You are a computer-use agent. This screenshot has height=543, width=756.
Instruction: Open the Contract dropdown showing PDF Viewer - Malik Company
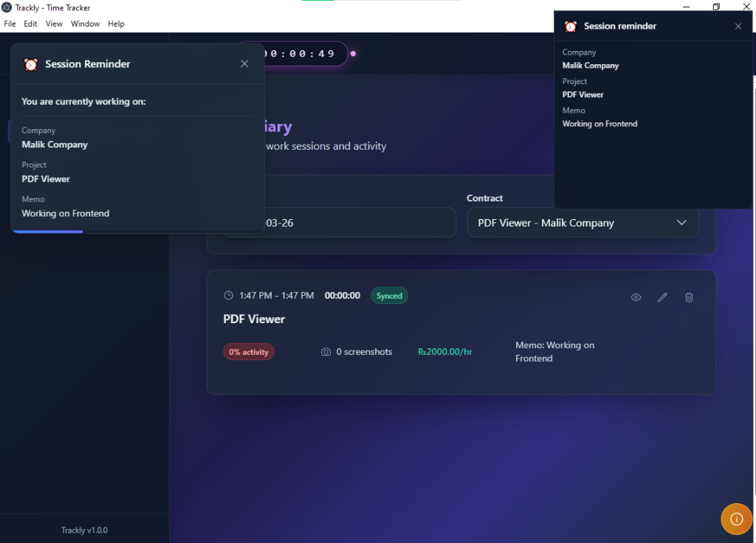coord(583,223)
